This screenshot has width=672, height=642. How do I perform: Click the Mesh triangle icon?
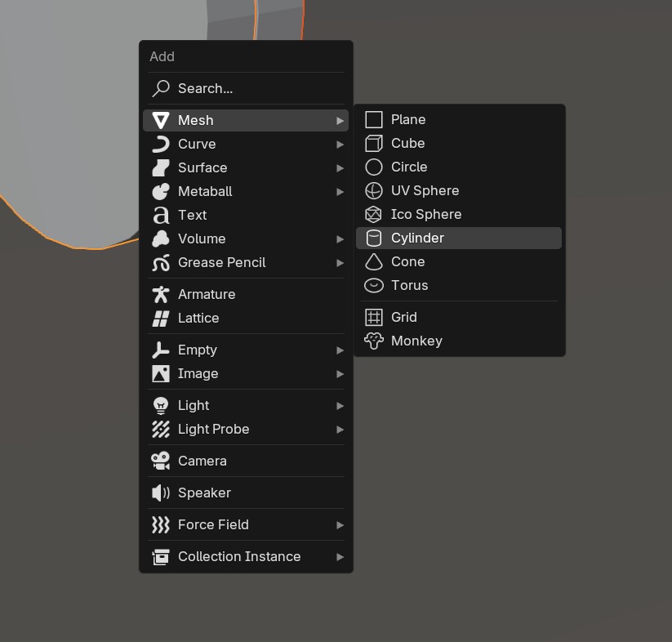[161, 120]
